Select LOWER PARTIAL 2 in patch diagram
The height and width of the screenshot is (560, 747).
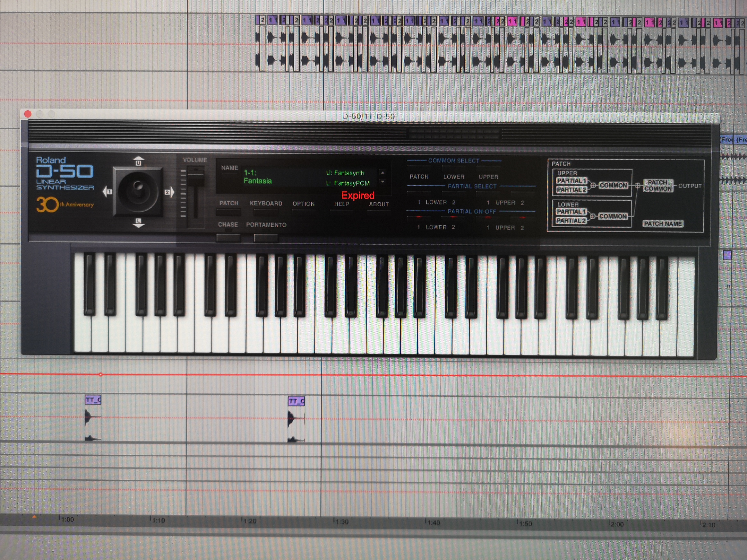pos(571,221)
